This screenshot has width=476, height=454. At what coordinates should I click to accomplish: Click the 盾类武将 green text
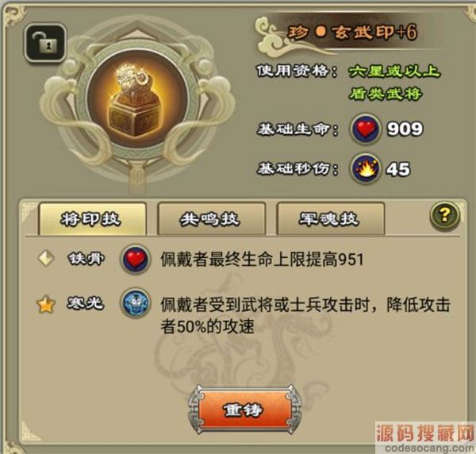coord(385,94)
